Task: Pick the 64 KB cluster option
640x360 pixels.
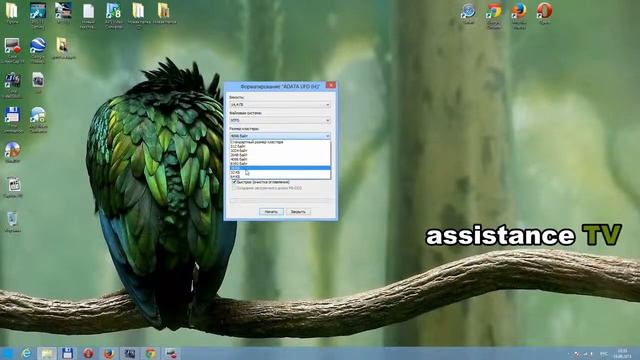Action: click(280, 177)
